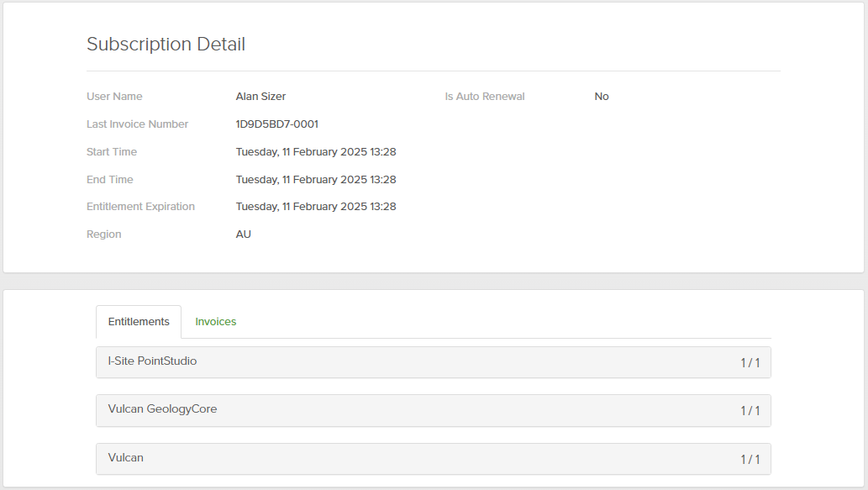Click the User Name label
The height and width of the screenshot is (490, 868).
pyautogui.click(x=114, y=97)
